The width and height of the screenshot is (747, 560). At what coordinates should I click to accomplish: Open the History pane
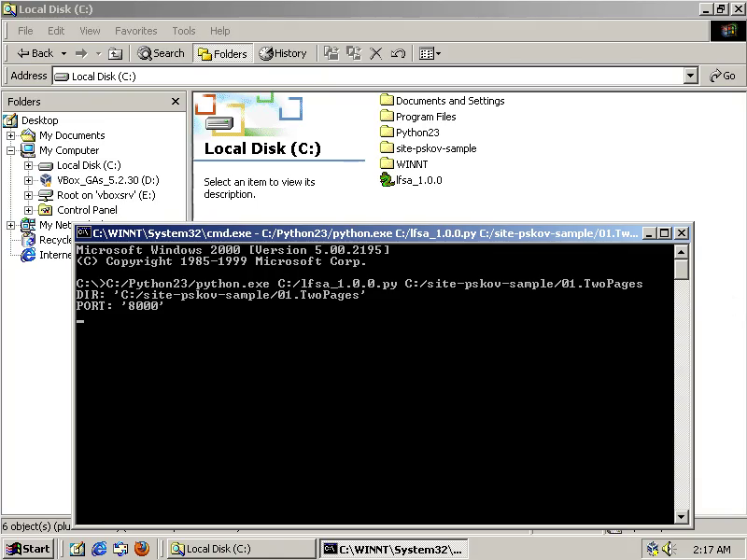click(x=283, y=53)
